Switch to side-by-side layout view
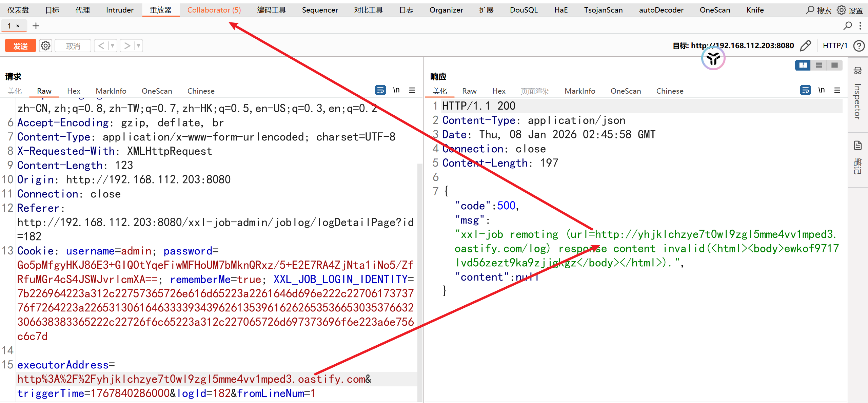This screenshot has width=868, height=403. pos(803,65)
